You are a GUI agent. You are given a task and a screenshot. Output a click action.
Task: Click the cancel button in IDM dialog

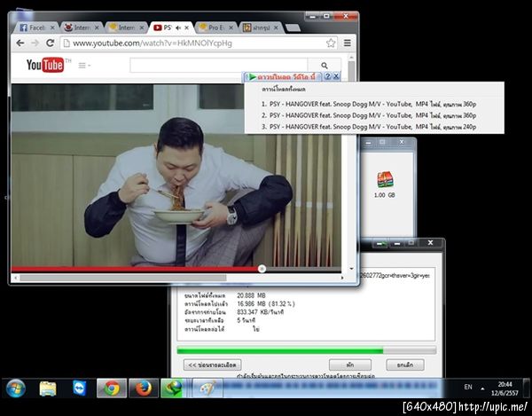click(405, 365)
